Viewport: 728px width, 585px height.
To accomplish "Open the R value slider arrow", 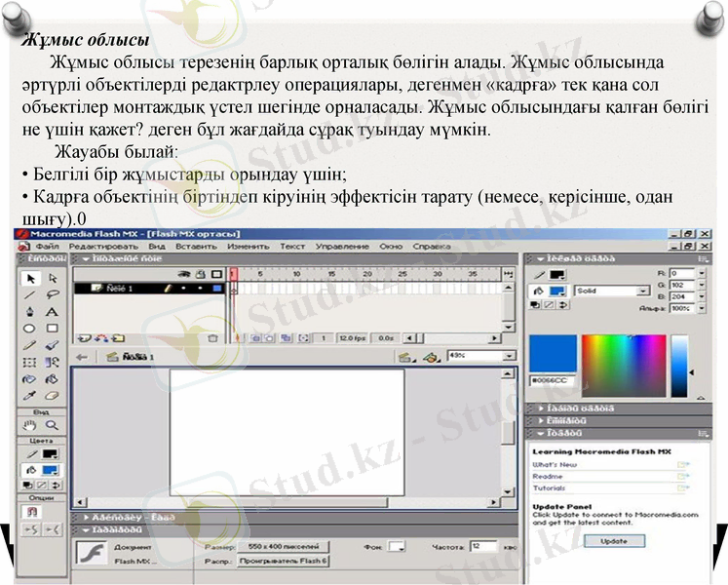I will pyautogui.click(x=702, y=273).
